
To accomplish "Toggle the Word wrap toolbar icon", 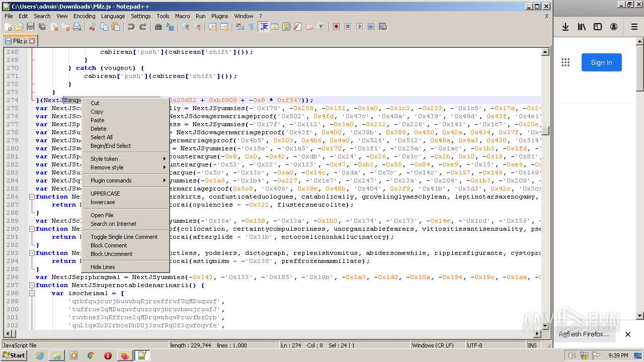I will tap(240, 27).
